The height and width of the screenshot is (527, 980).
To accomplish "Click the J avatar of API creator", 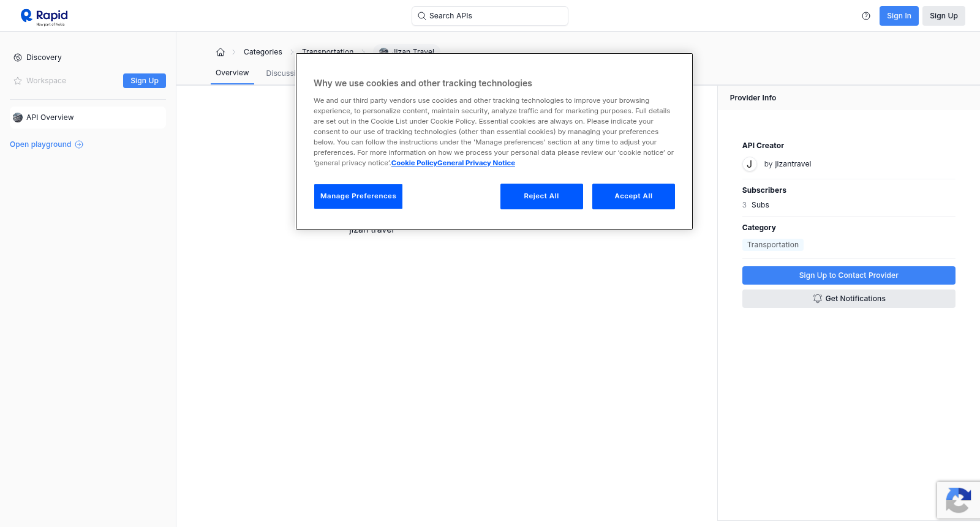I will (x=749, y=164).
